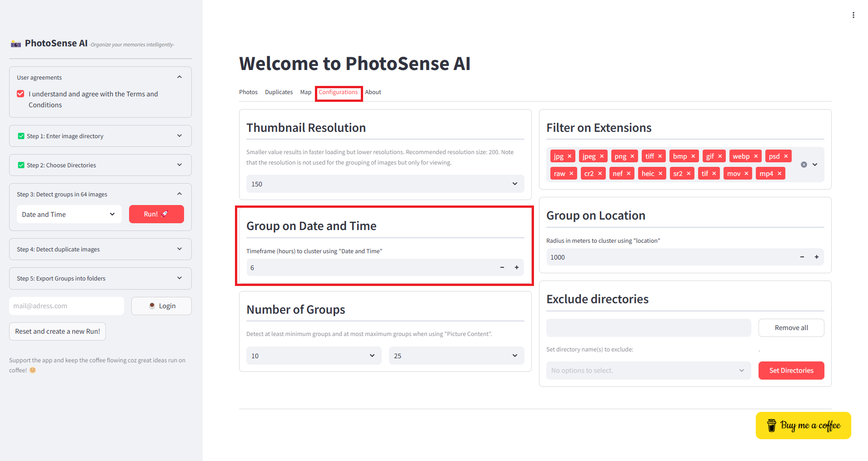
Task: Open the three-dot main menu
Action: (x=853, y=15)
